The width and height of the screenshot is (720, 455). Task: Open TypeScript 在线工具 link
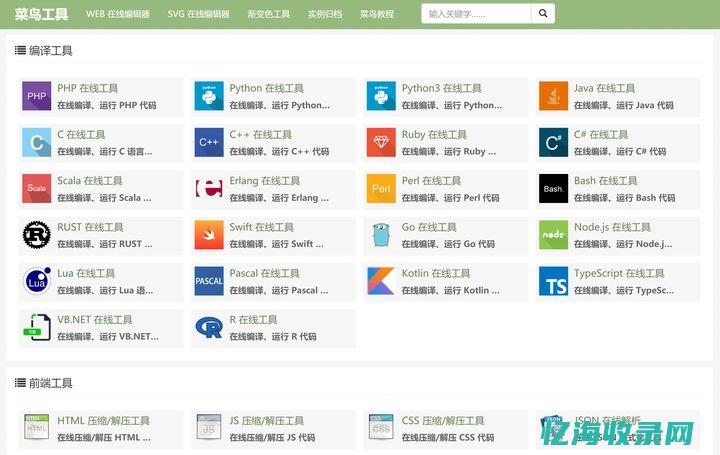point(619,273)
